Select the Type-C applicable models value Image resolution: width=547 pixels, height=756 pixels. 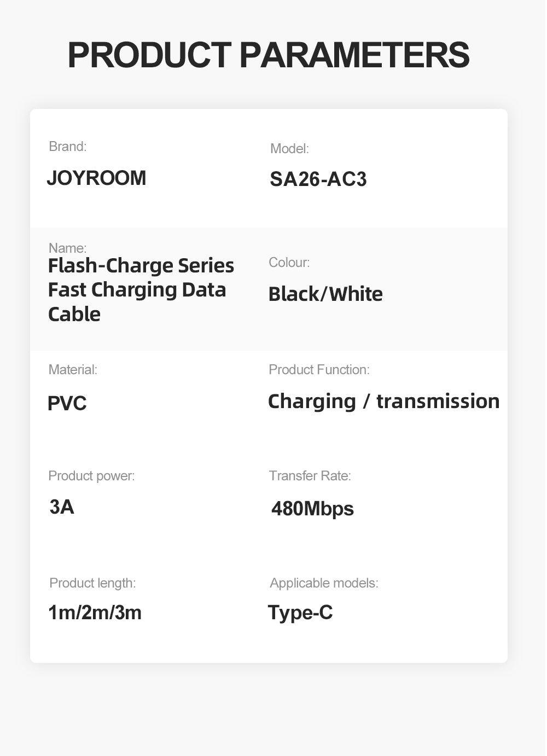click(x=300, y=613)
